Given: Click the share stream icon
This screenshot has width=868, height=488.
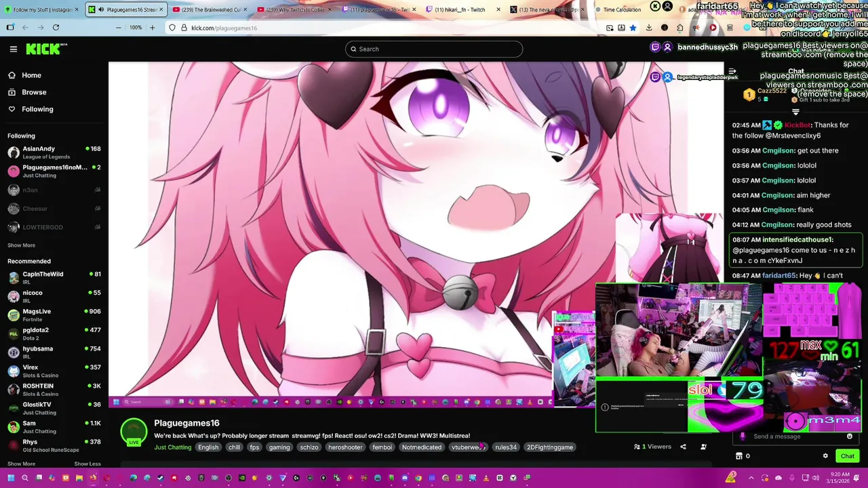Looking at the screenshot, I should tap(683, 447).
